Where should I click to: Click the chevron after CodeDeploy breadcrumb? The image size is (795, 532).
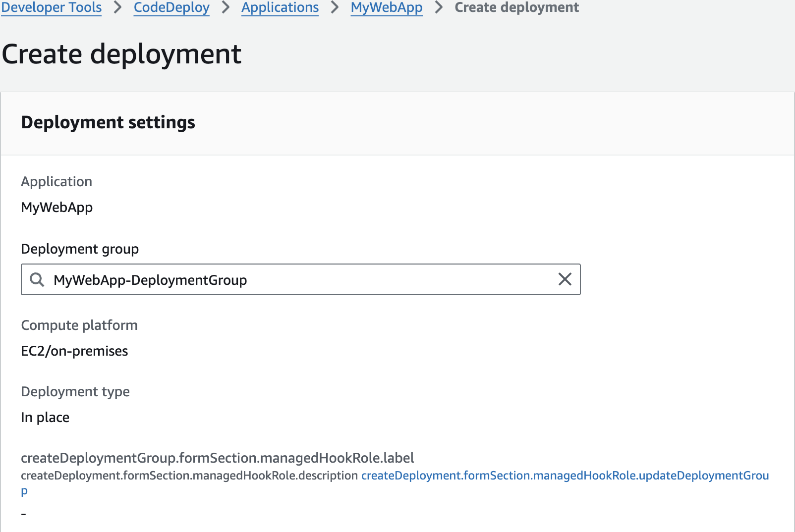[226, 7]
